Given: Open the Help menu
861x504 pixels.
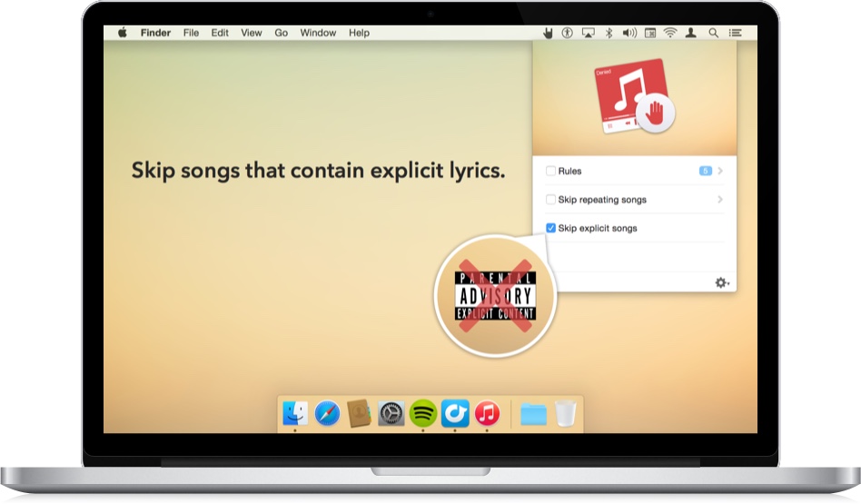Looking at the screenshot, I should tap(359, 33).
